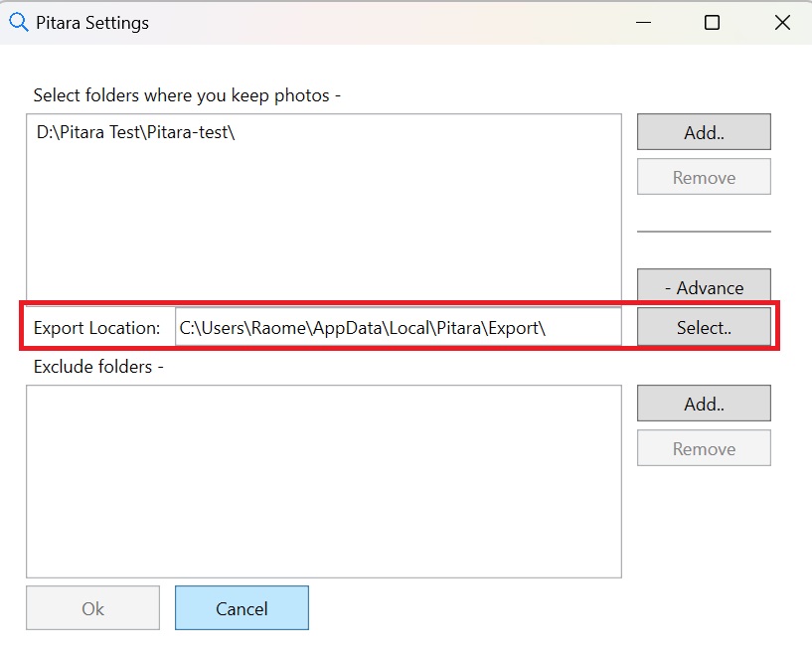Open the export folder picker with Select
Viewport: 812px width, 657px height.
tap(703, 326)
